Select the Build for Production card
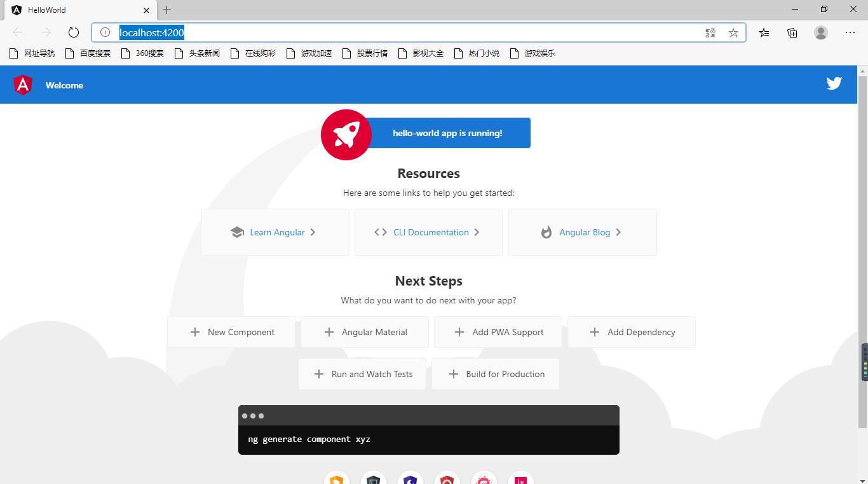 pyautogui.click(x=496, y=374)
